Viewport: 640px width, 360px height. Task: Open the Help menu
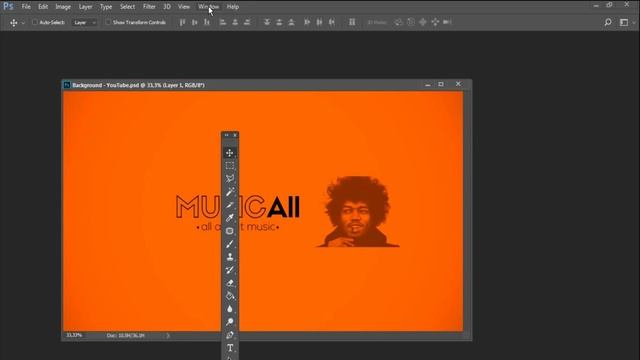point(233,7)
